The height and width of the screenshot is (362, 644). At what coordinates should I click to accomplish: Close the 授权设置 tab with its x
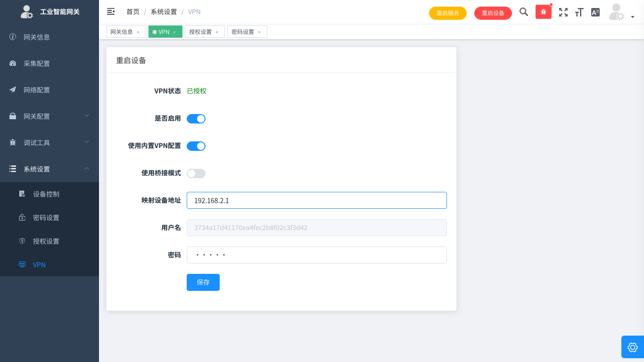(217, 32)
